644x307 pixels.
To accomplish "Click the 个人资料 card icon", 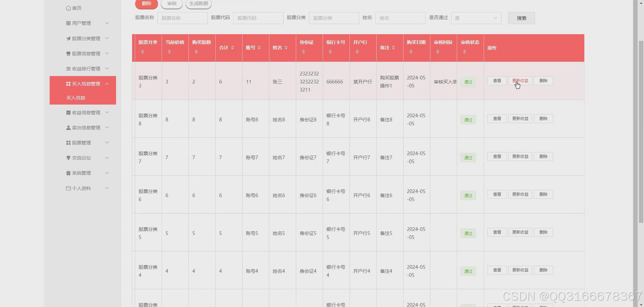I will [x=68, y=188].
